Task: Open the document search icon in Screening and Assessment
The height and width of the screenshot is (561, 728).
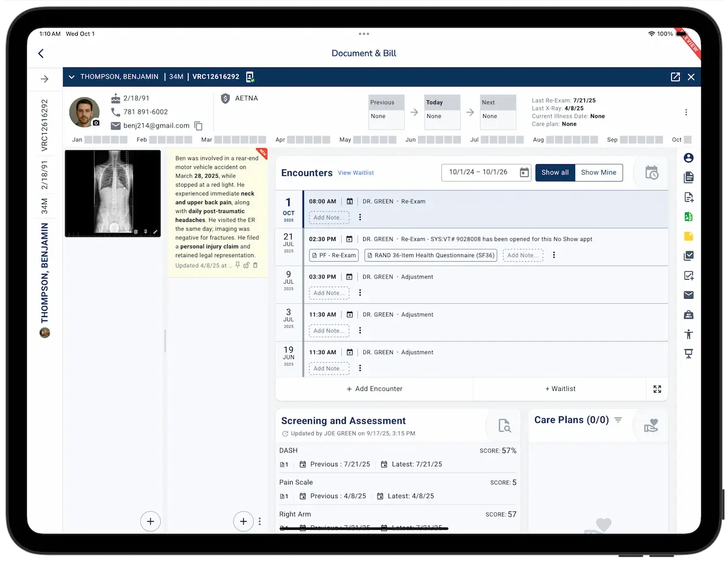Action: [504, 426]
